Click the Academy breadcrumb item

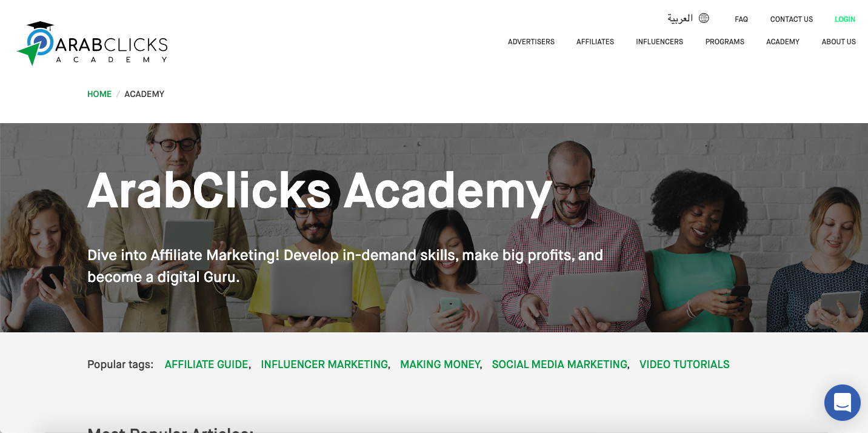[x=144, y=94]
